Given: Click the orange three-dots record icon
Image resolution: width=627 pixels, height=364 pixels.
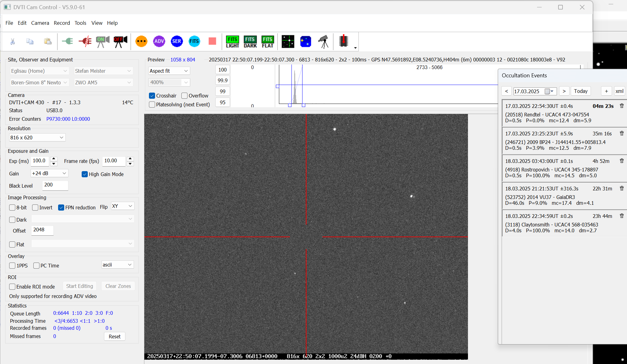Looking at the screenshot, I should point(141,41).
